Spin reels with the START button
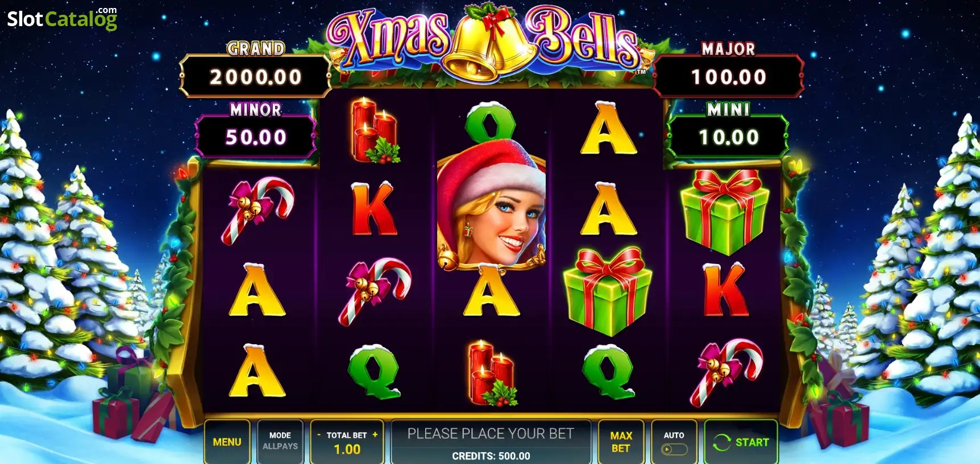This screenshot has height=464, width=980. pyautogui.click(x=741, y=442)
